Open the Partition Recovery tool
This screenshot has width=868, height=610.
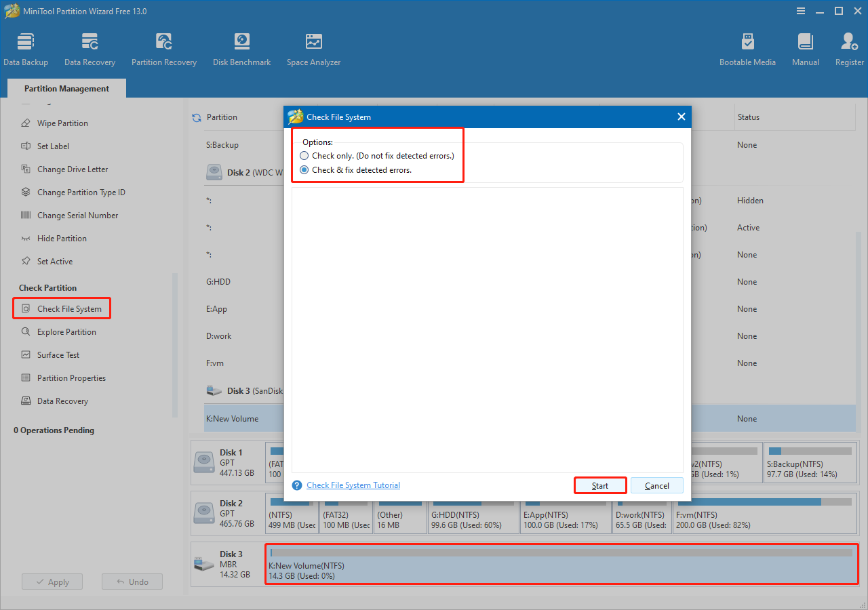click(163, 47)
